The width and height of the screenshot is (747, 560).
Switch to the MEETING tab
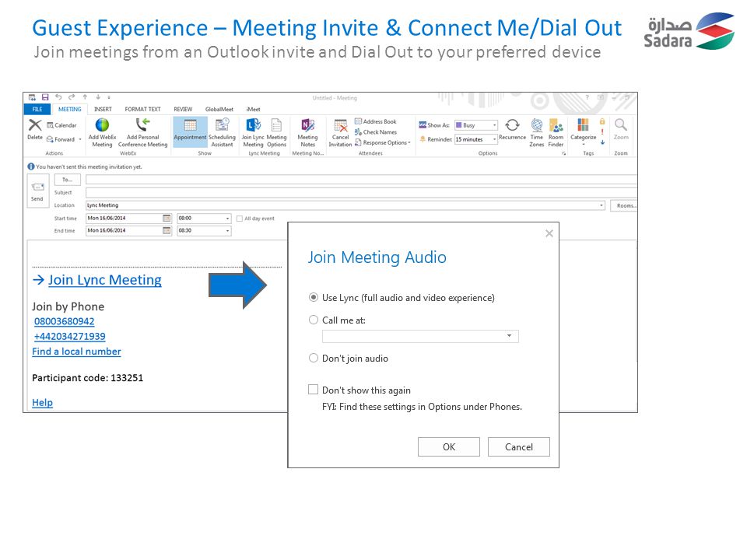pyautogui.click(x=69, y=109)
